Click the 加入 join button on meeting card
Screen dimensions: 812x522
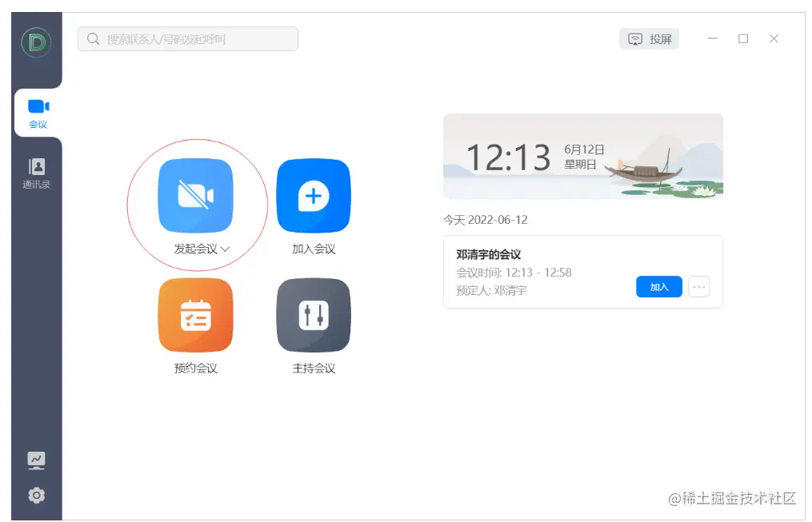(x=658, y=286)
